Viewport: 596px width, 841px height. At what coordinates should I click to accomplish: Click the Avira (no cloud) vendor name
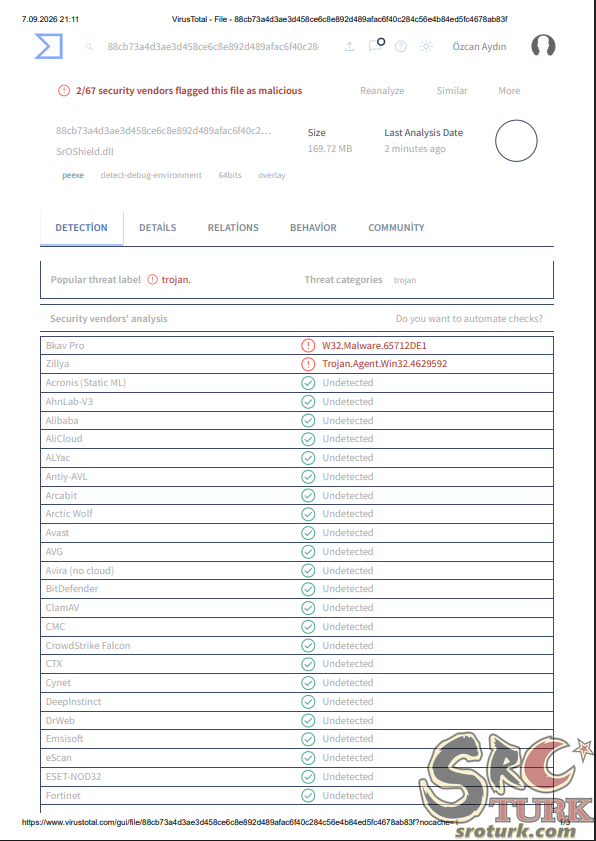pos(80,571)
